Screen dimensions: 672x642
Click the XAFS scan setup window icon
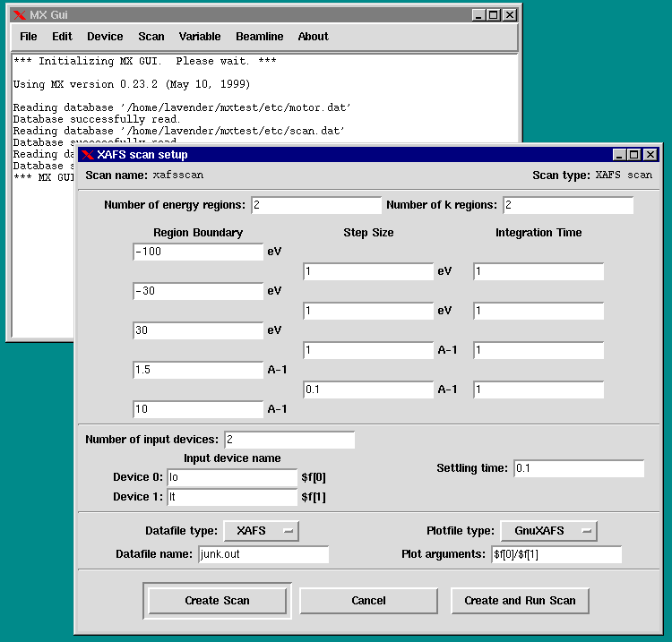87,155
